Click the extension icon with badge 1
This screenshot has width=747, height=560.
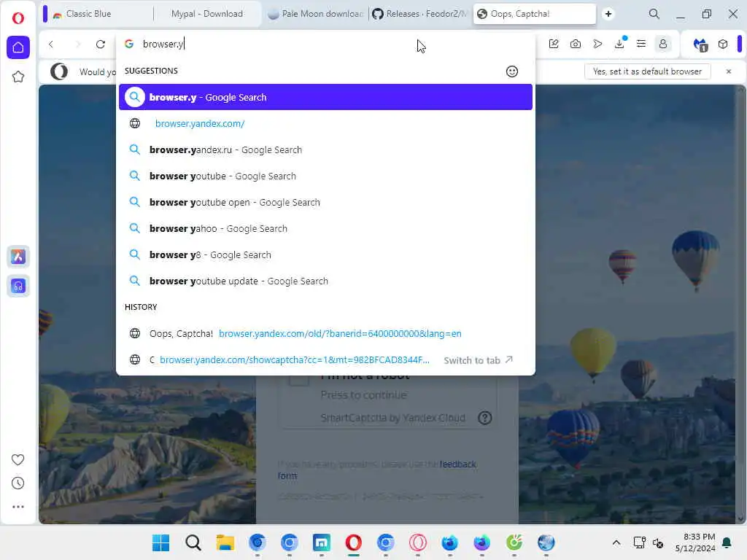pyautogui.click(x=700, y=44)
